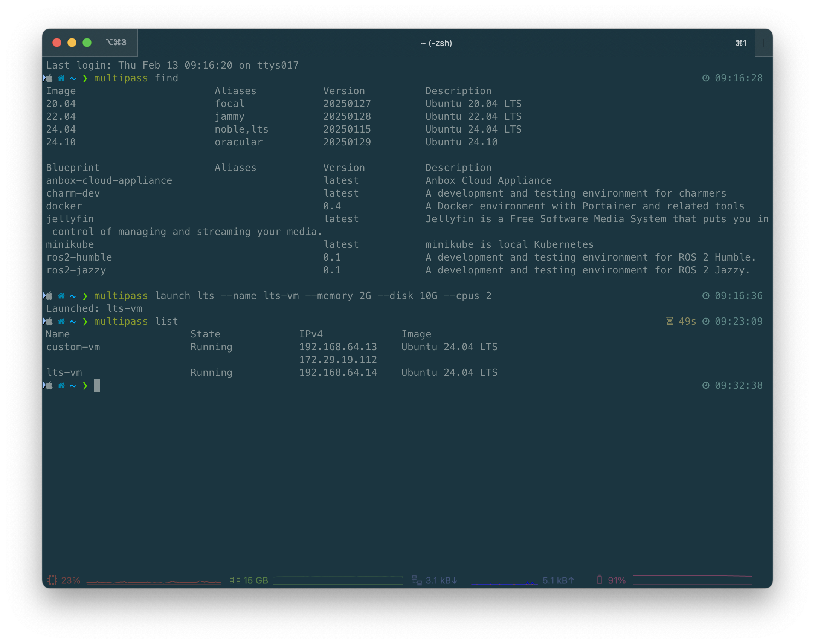The width and height of the screenshot is (815, 644).
Task: Click the ~ (-zsh) tab title
Action: pyautogui.click(x=436, y=43)
